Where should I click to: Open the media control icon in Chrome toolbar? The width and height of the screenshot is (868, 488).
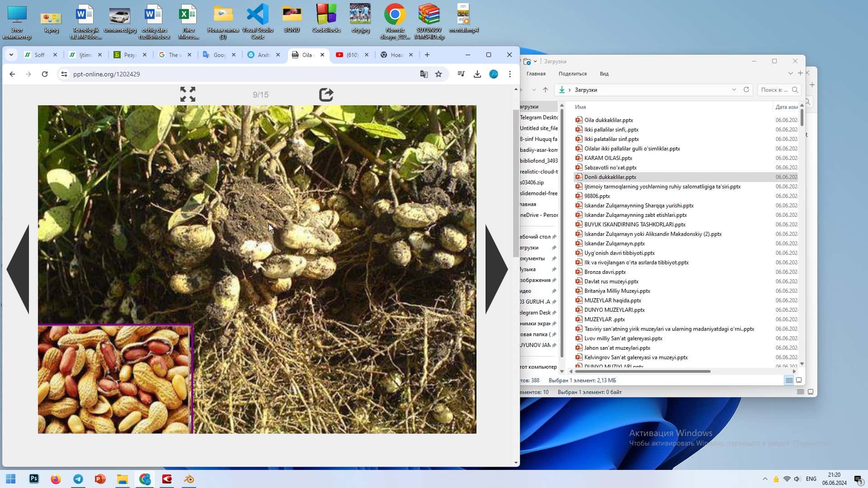(461, 74)
